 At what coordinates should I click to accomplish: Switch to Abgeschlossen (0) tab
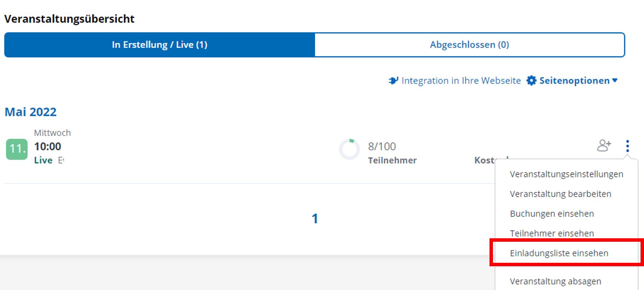point(469,45)
